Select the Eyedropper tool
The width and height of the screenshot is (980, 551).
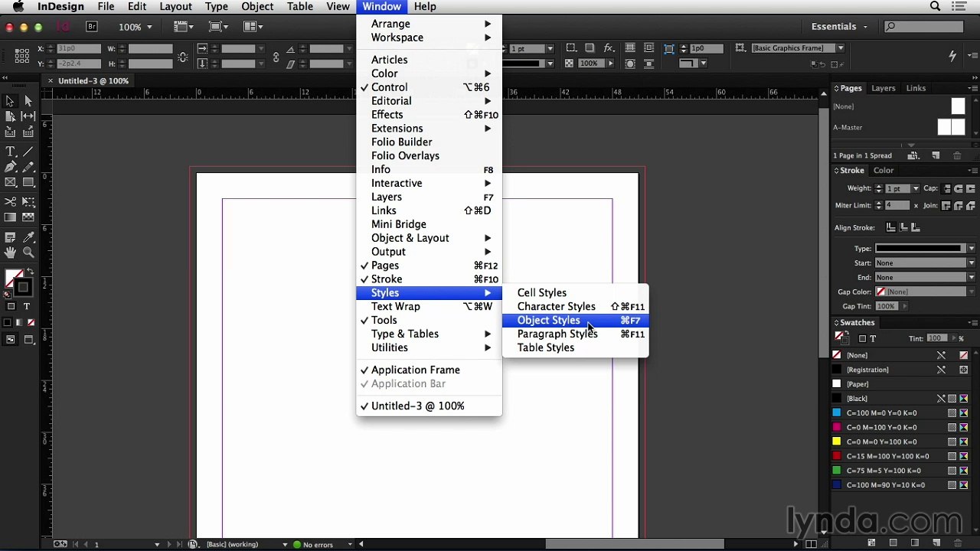(x=28, y=237)
